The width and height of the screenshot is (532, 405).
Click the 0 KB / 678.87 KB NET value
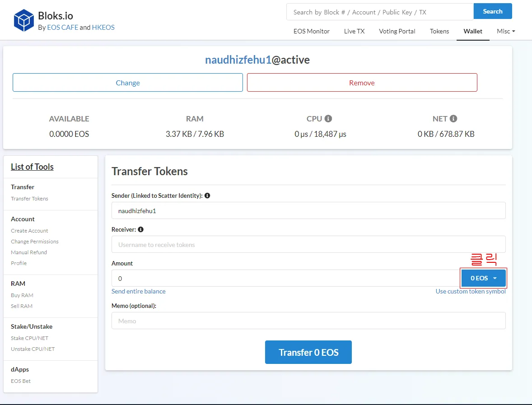pos(446,134)
